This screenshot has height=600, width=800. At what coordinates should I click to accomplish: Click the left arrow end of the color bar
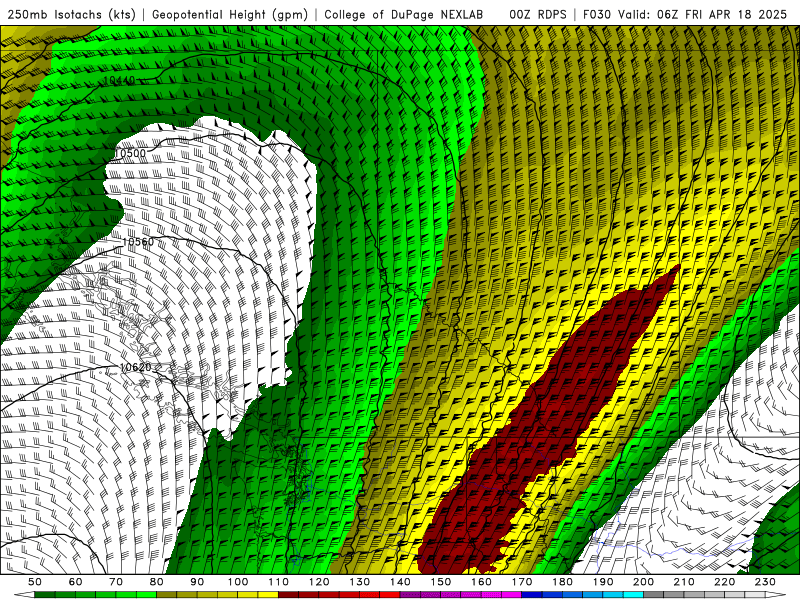(x=23, y=595)
